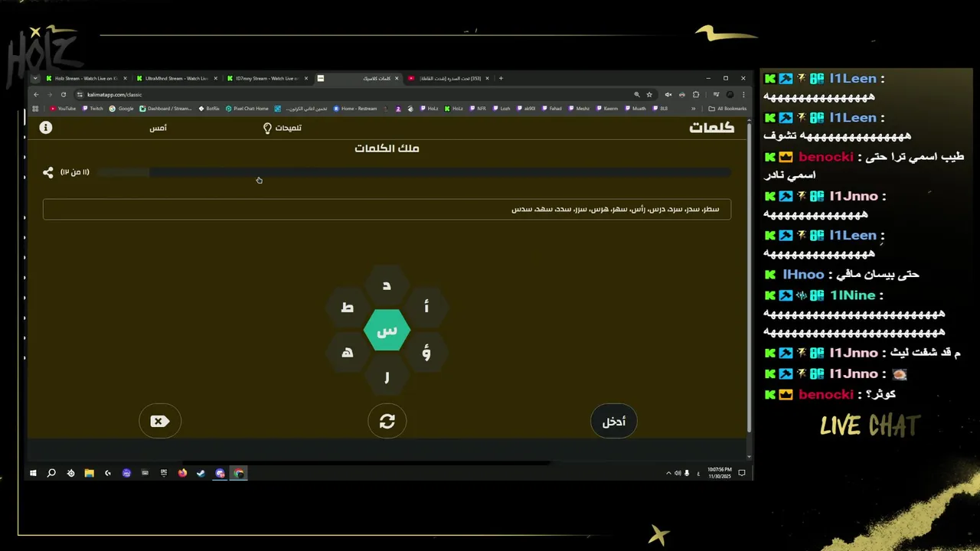980x551 pixels.
Task: Click the taskbar microphone icon
Action: 687,473
